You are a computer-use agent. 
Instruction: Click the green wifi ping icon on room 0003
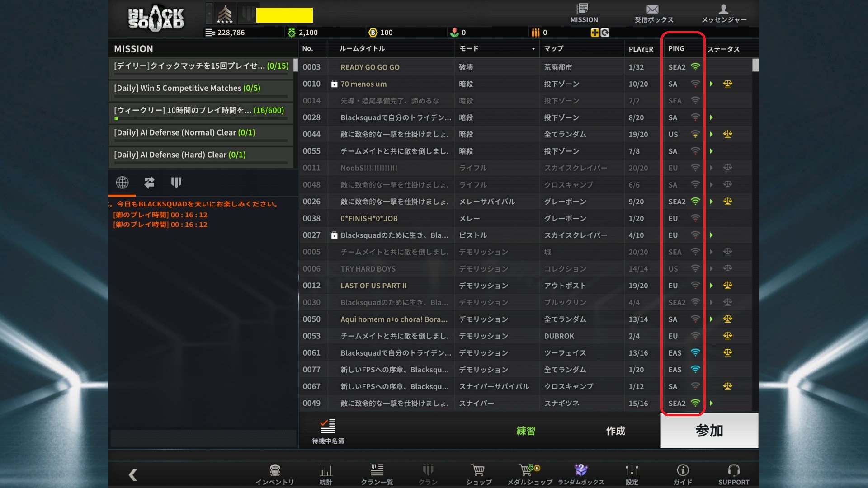pyautogui.click(x=695, y=67)
